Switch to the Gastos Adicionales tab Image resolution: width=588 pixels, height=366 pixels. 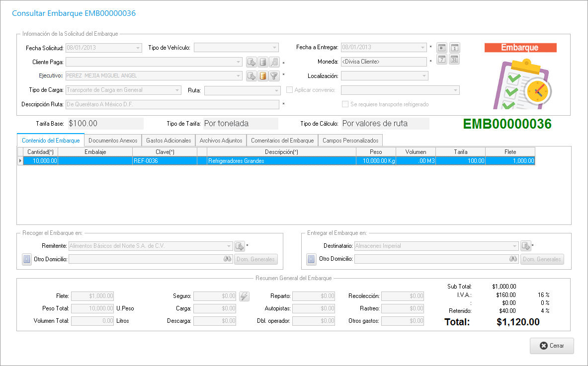point(168,141)
